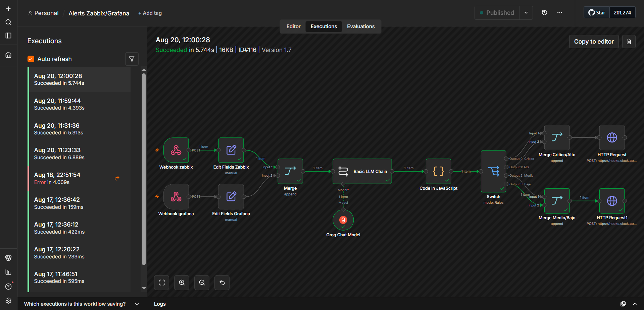
Task: Pop out the logs panel
Action: pos(623,304)
